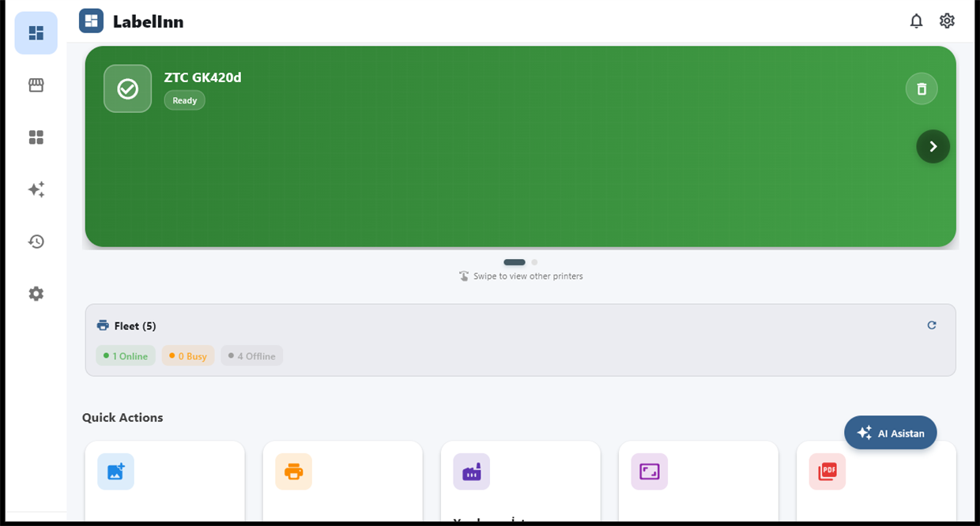Click the Ready status badge
Image resolution: width=980 pixels, height=526 pixels.
click(185, 100)
